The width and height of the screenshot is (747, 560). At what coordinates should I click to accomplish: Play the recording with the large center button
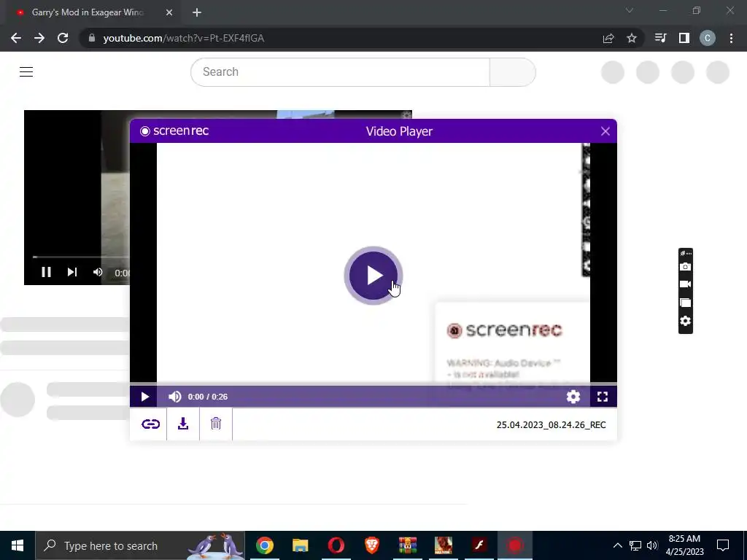click(373, 275)
